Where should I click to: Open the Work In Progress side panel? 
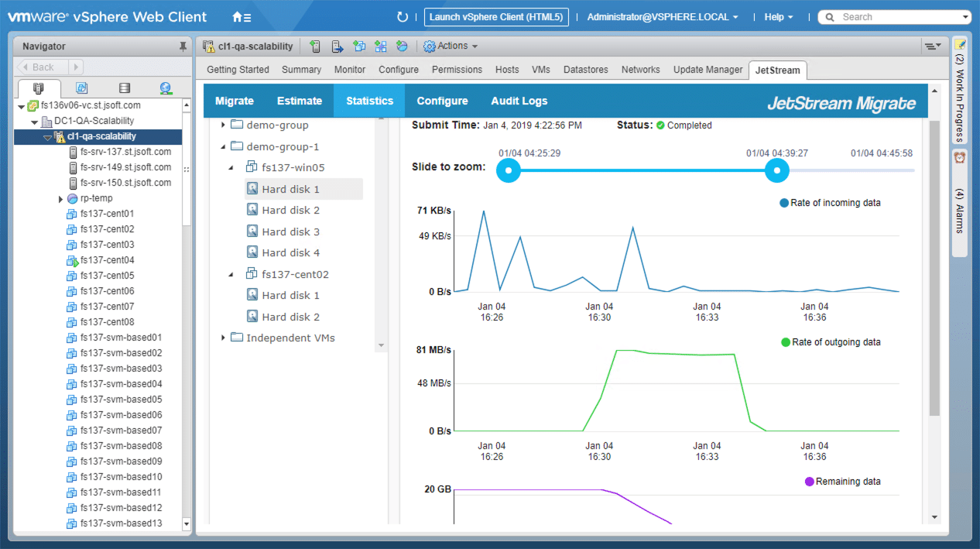click(x=960, y=91)
